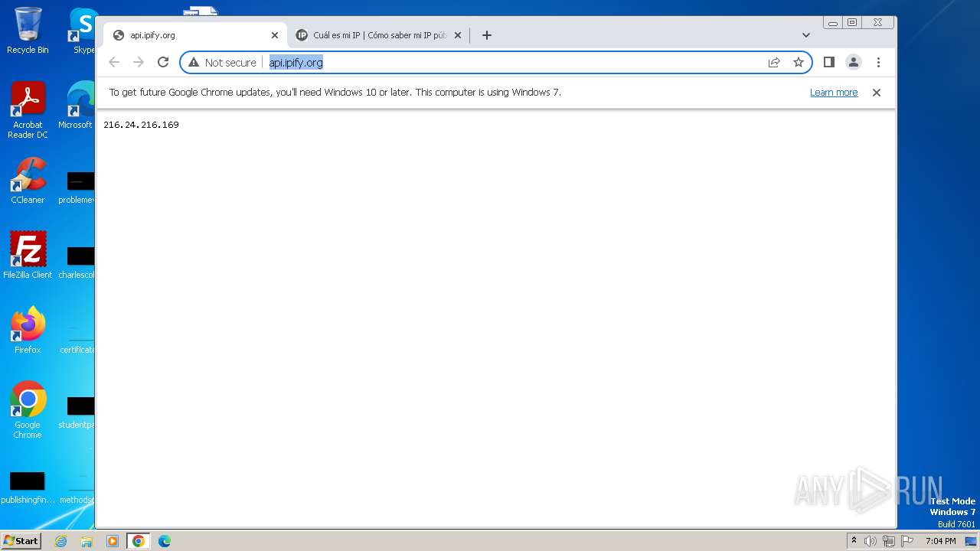
Task: Go forward using the forward arrow
Action: [x=139, y=62]
